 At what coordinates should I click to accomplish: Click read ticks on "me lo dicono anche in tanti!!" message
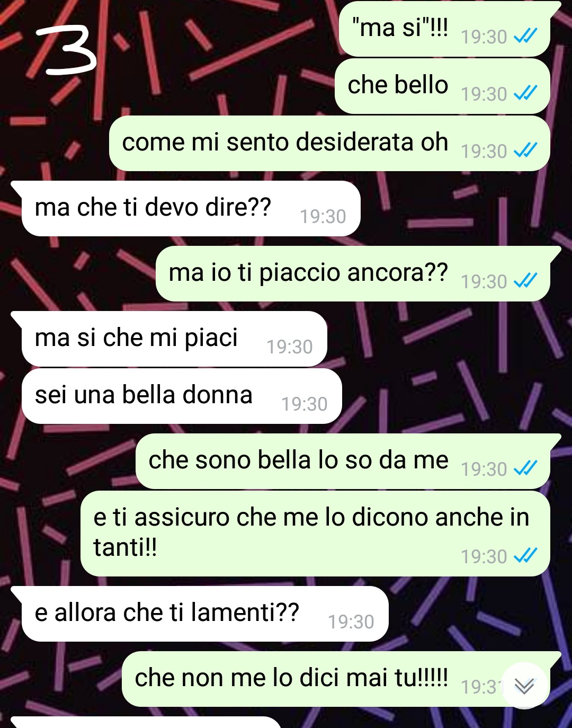[x=525, y=556]
